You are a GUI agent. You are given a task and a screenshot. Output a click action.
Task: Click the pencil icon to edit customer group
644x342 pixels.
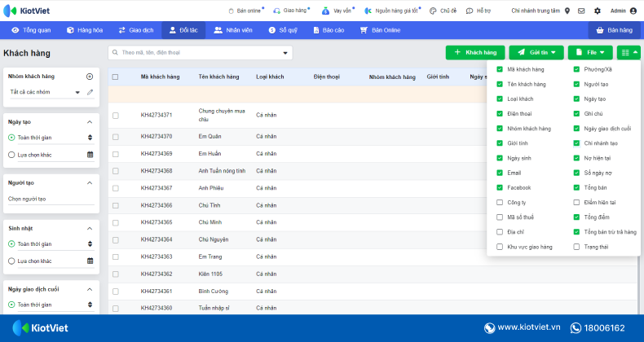[90, 92]
